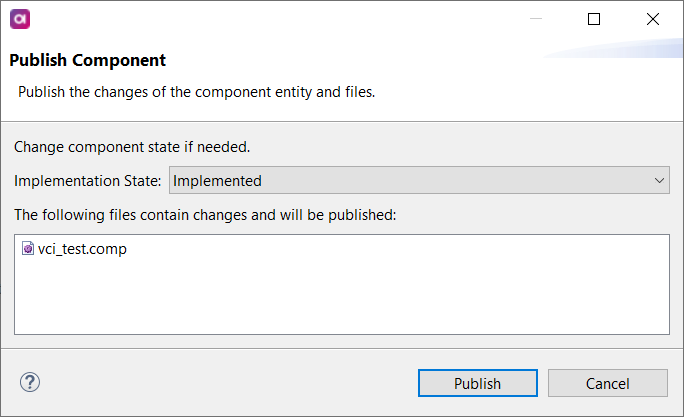Maximize the Publish Component dialog window
The height and width of the screenshot is (417, 684).
point(594,19)
